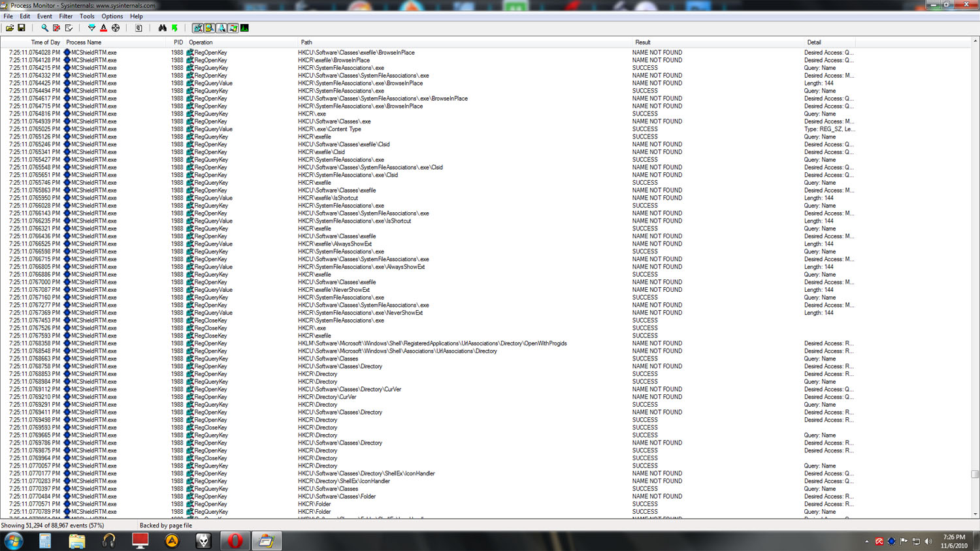The height and width of the screenshot is (551, 980).
Task: Toggle Show Registry Activity button
Action: (197, 28)
